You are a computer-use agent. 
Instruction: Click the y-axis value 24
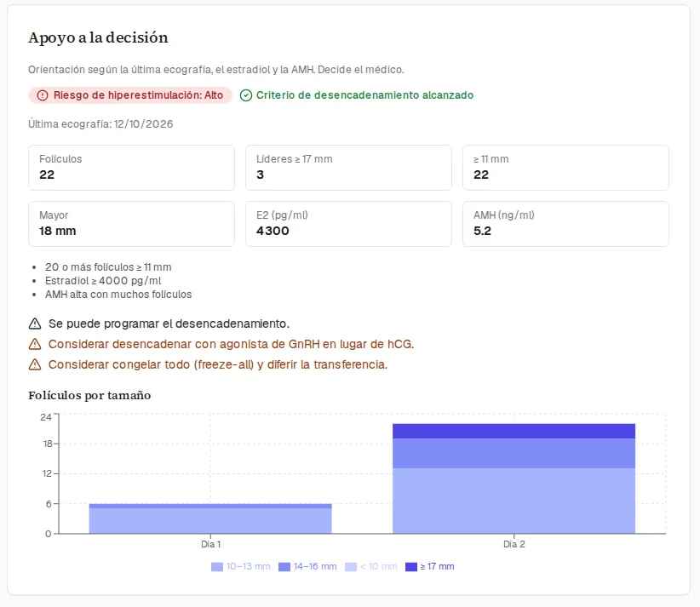[46, 417]
